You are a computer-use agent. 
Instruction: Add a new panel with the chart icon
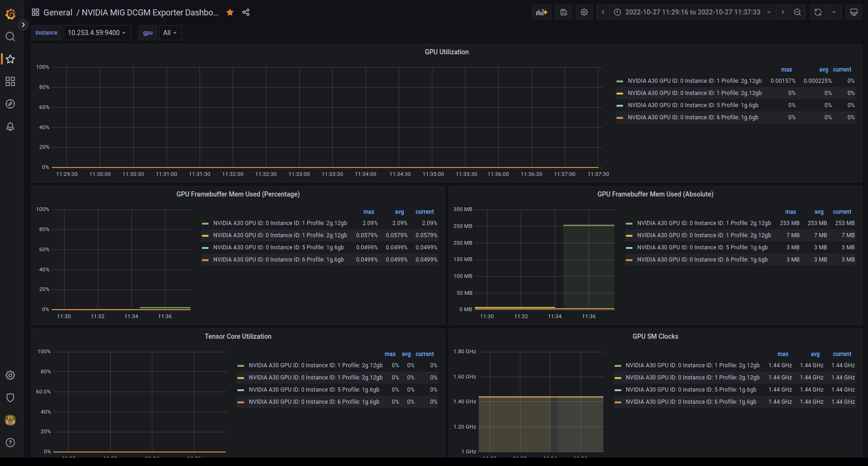[x=542, y=12]
